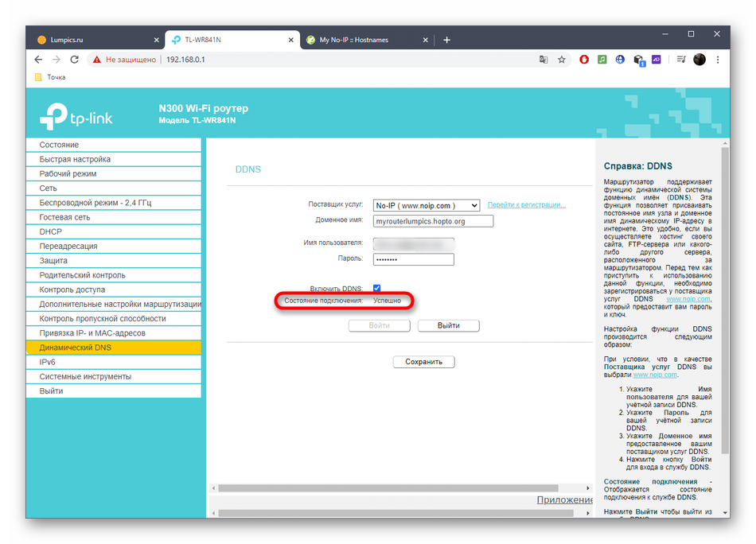Bookmark this page with star icon
This screenshot has width=756, height=544.
[x=562, y=60]
